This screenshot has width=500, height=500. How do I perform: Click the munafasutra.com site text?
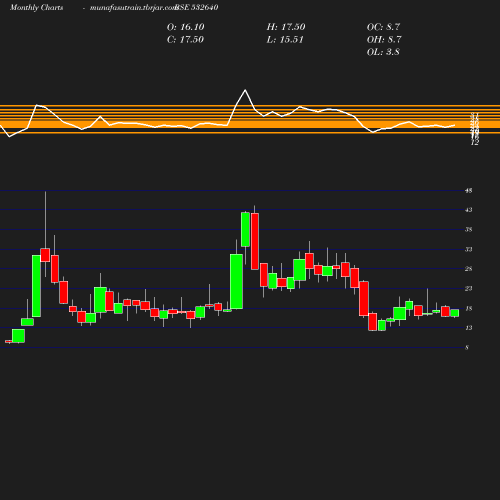click(133, 7)
